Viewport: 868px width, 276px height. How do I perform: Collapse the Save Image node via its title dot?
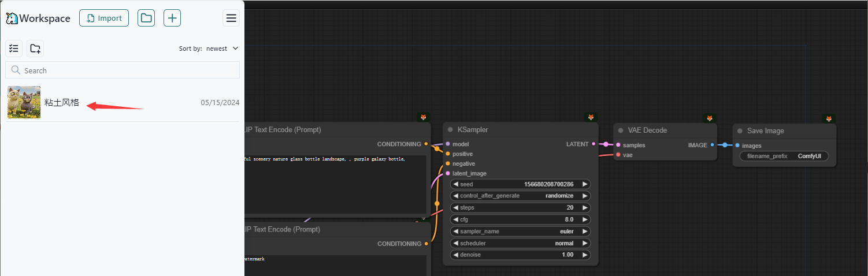pyautogui.click(x=740, y=131)
